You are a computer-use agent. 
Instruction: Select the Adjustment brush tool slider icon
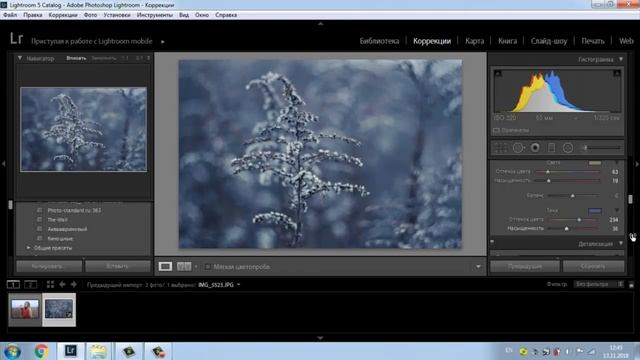click(602, 148)
